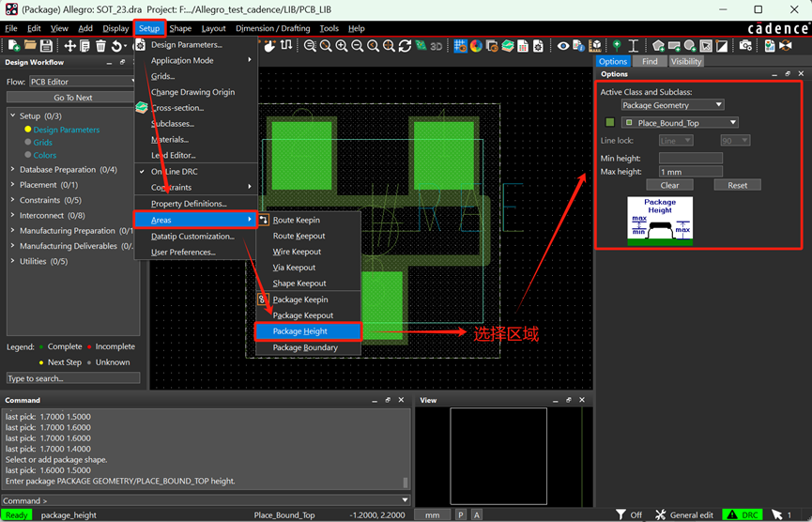Expand the Utilities (0/5) section

pos(13,261)
